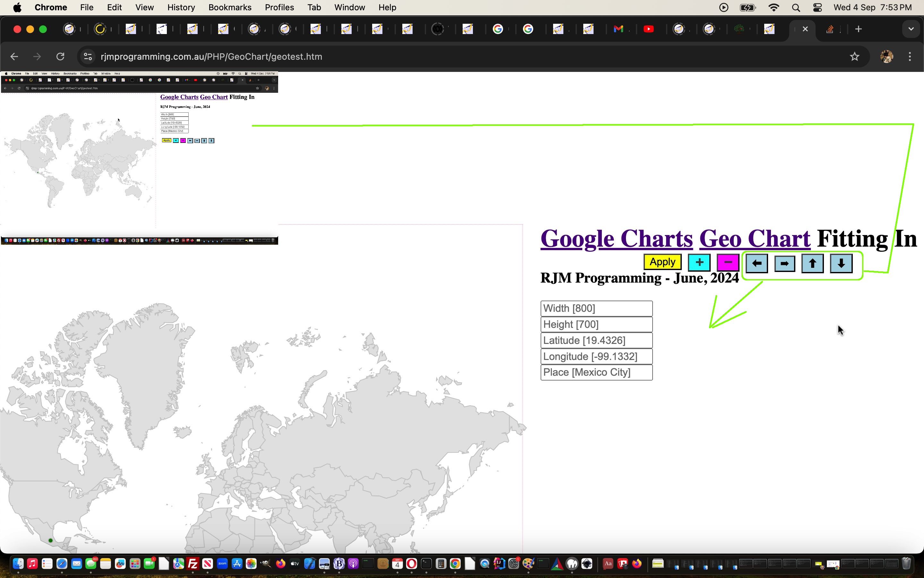Image resolution: width=924 pixels, height=578 pixels.
Task: Click the Latitude [19.4326] input field
Action: pyautogui.click(x=596, y=341)
